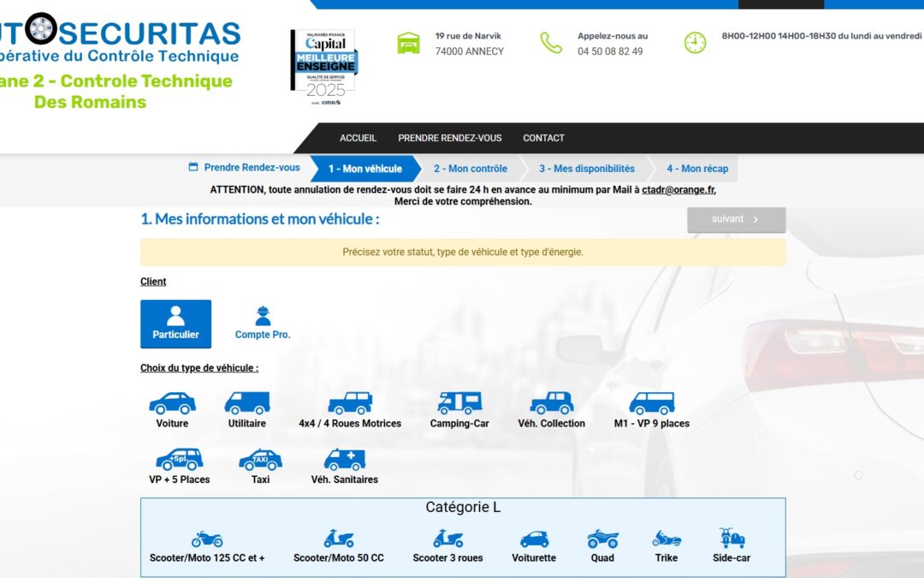Image resolution: width=924 pixels, height=578 pixels.
Task: Select the 4x4 / 4 Roues Motrices icon
Action: pyautogui.click(x=350, y=403)
